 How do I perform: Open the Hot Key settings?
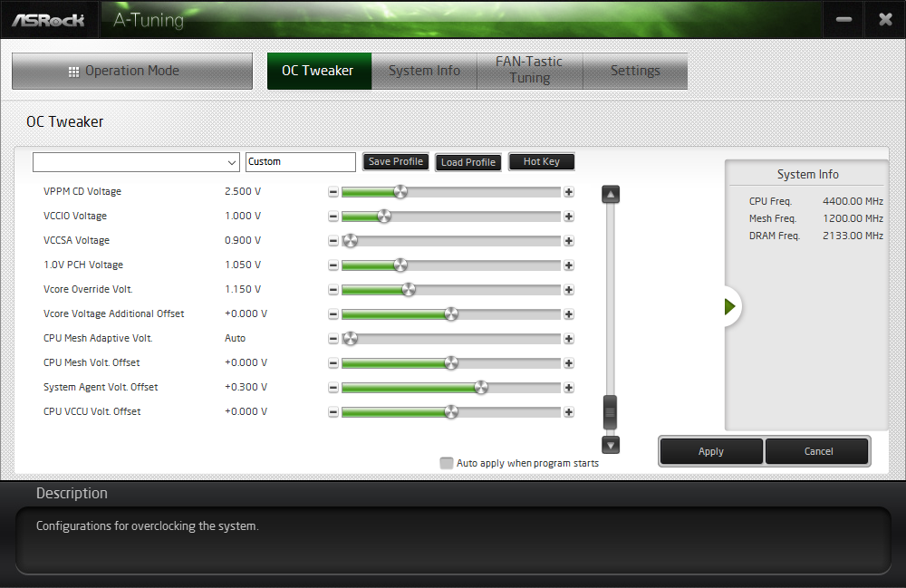pyautogui.click(x=542, y=162)
